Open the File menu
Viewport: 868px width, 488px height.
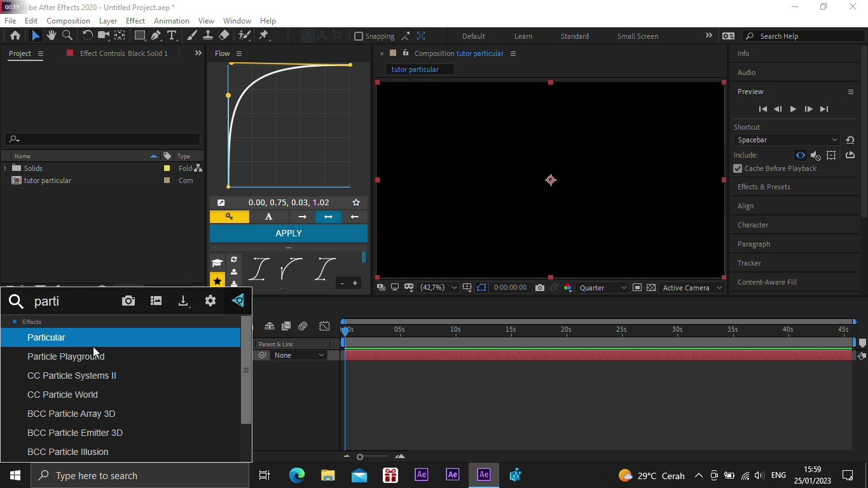(x=10, y=20)
